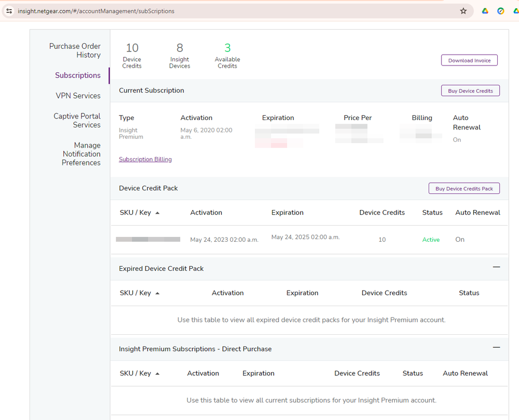Open Manage Notification Preferences

(81, 154)
